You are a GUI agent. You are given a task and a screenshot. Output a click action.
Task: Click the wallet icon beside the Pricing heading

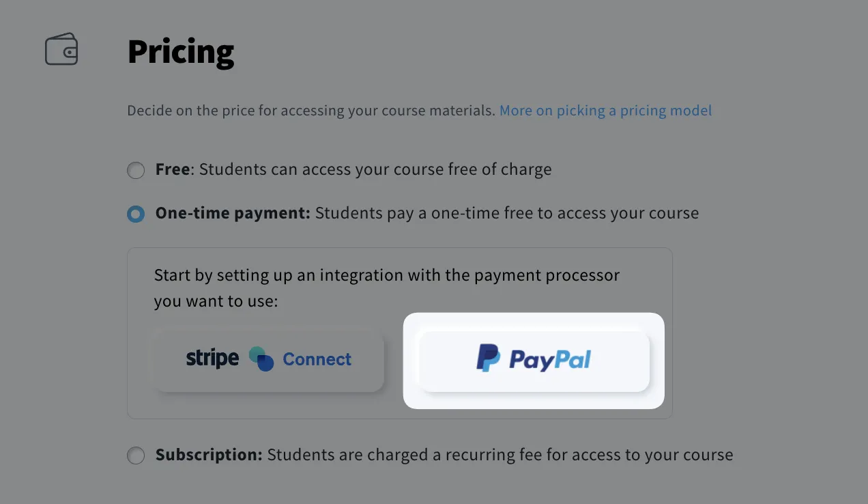61,48
